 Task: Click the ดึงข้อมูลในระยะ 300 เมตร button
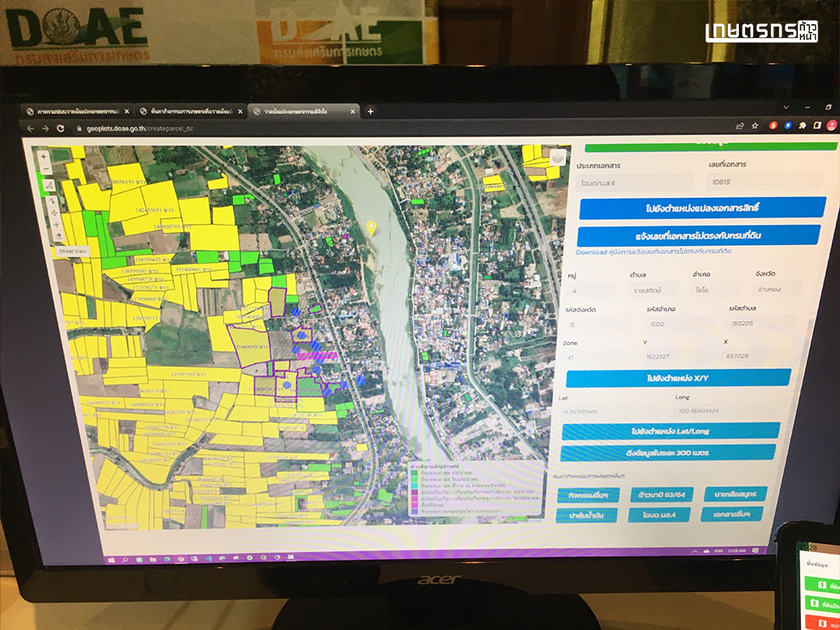[x=667, y=453]
